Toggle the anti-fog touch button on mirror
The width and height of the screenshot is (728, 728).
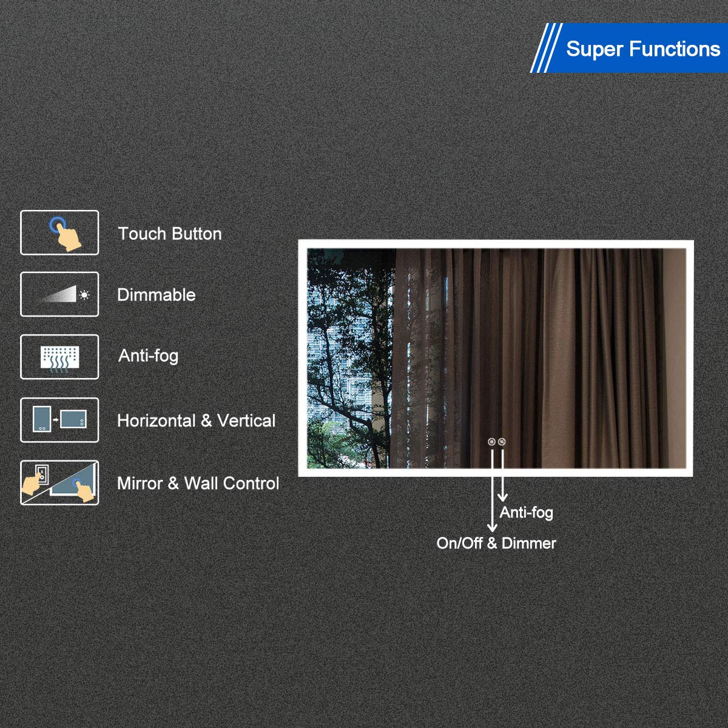tap(502, 442)
